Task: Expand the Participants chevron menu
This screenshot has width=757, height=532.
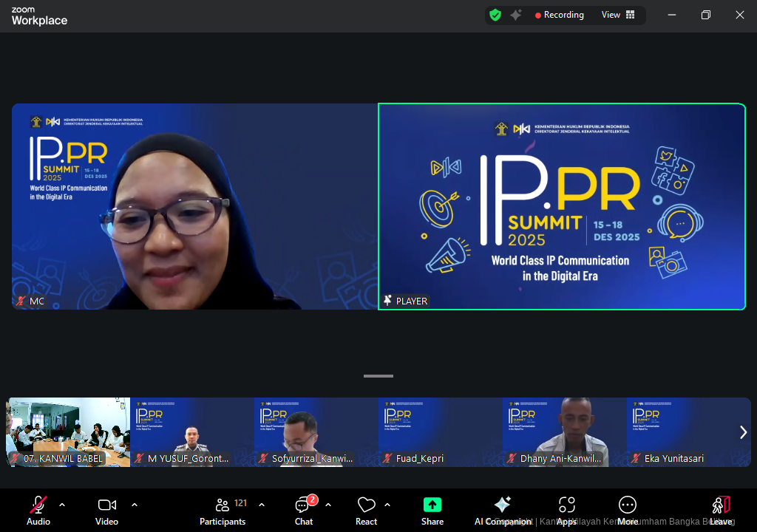Action: tap(260, 503)
